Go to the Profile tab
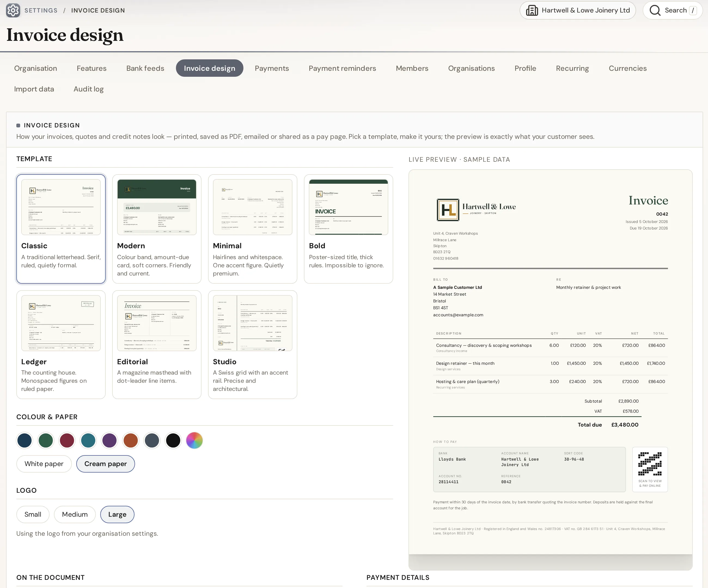Screen dimensions: 708x588 coord(525,68)
